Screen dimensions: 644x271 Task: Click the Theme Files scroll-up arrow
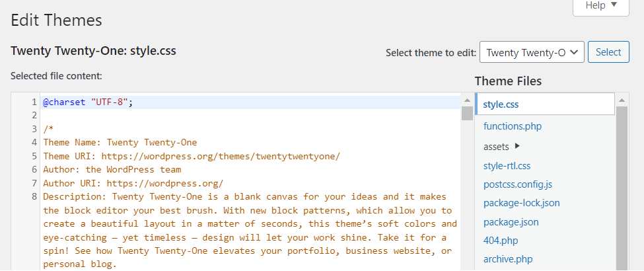click(622, 100)
